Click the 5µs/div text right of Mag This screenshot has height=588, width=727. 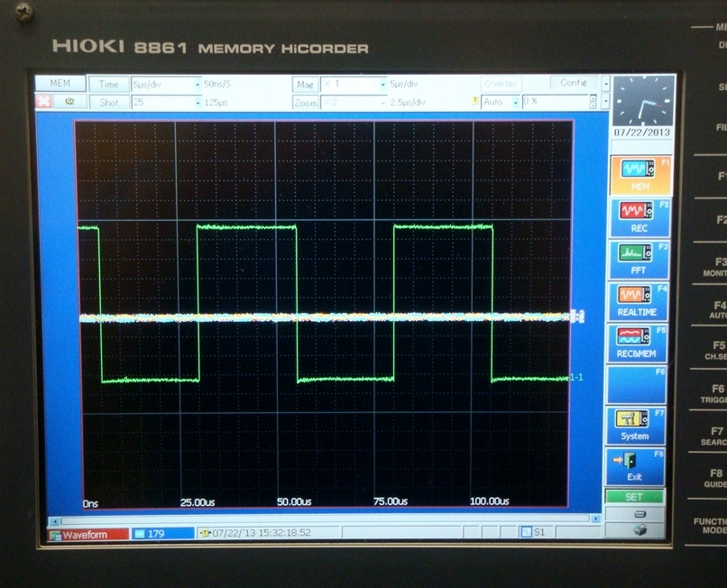(x=404, y=84)
